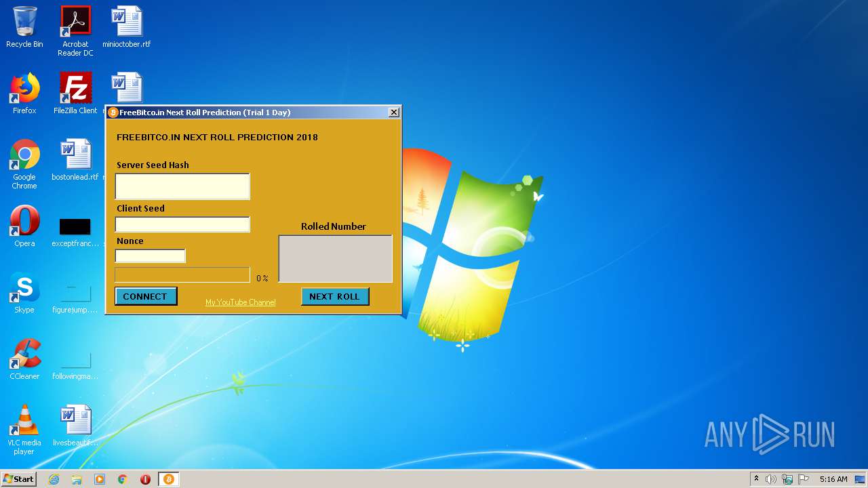Image resolution: width=868 pixels, height=488 pixels.
Task: Select FreeBitco.in app taskbar button
Action: point(168,479)
